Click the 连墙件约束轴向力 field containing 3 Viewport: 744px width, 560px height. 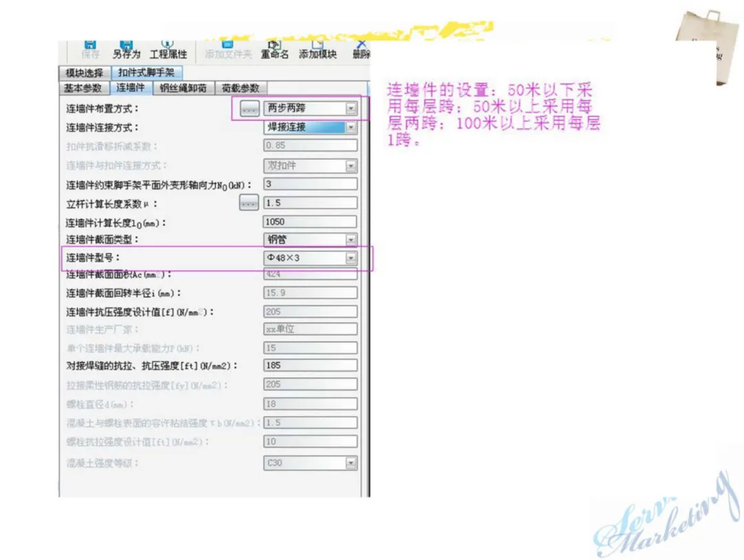coord(310,184)
